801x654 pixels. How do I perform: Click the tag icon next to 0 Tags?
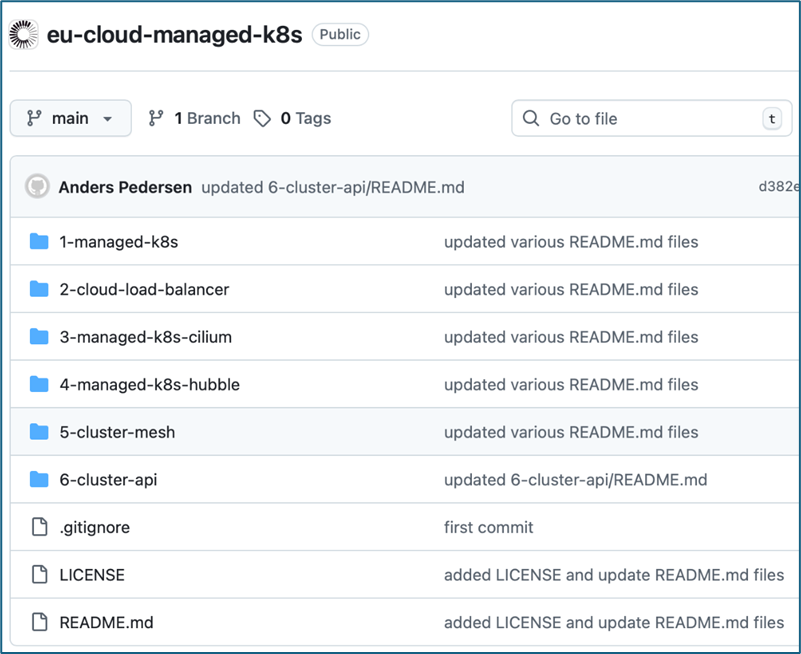point(262,118)
